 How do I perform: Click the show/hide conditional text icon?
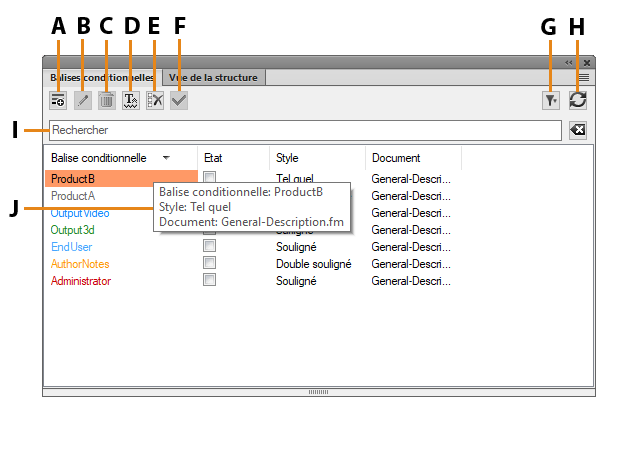[131, 100]
